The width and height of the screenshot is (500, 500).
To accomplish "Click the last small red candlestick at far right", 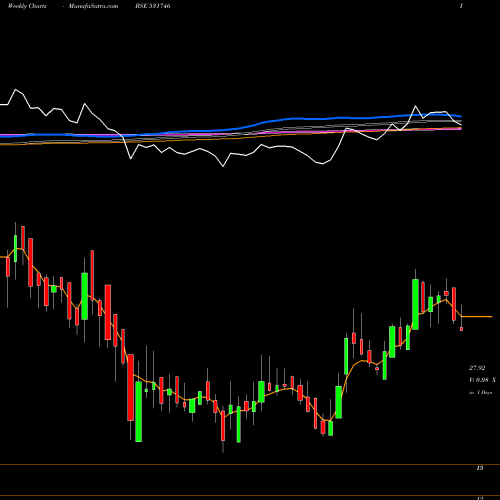I will [462, 329].
